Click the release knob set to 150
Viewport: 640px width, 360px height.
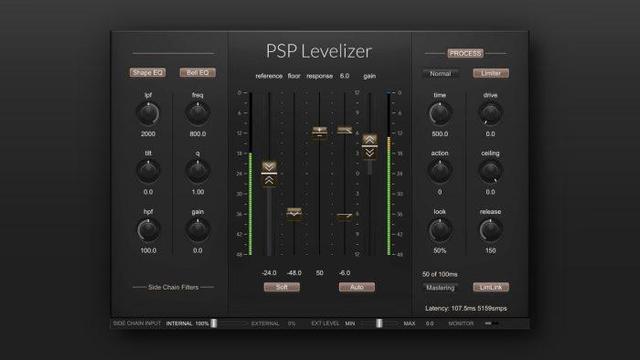[x=490, y=230]
